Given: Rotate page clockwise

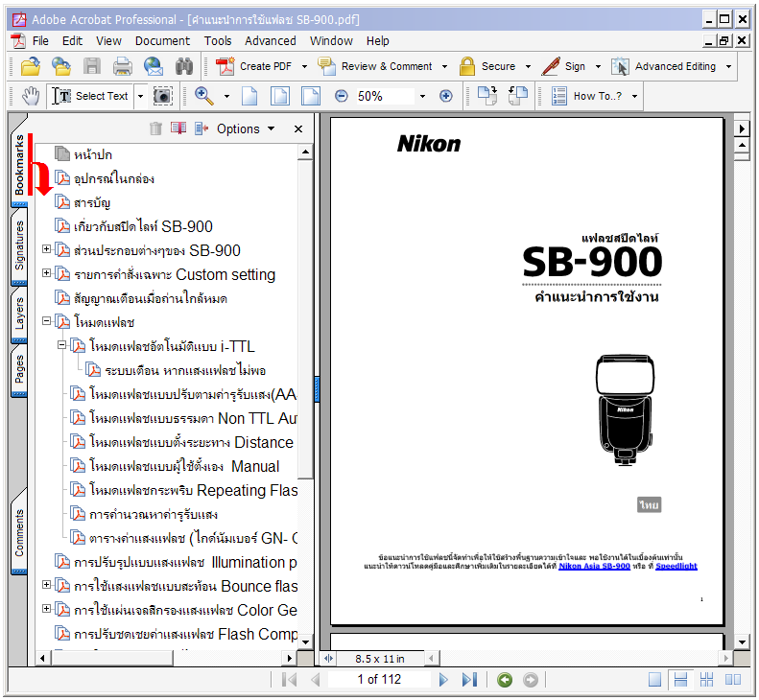Looking at the screenshot, I should pos(486,95).
